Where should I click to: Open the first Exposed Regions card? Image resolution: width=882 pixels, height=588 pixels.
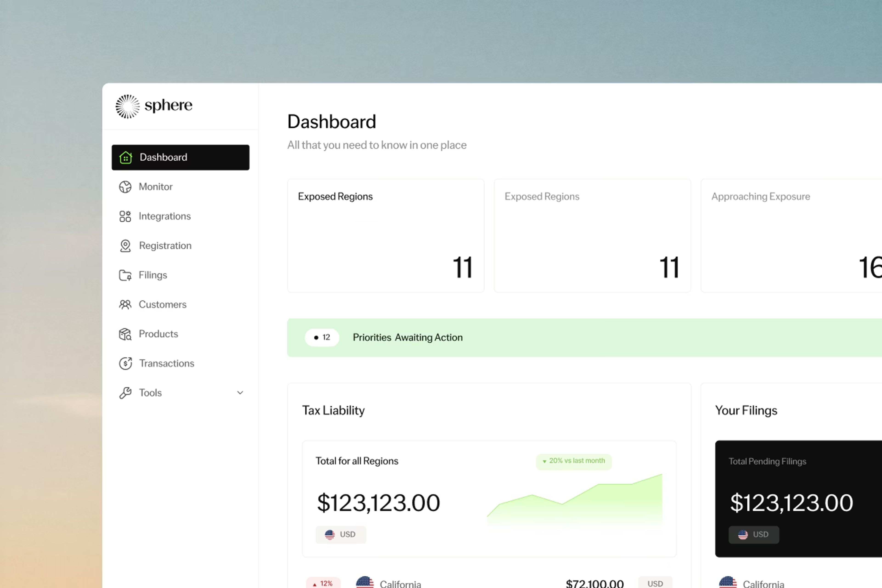point(386,235)
